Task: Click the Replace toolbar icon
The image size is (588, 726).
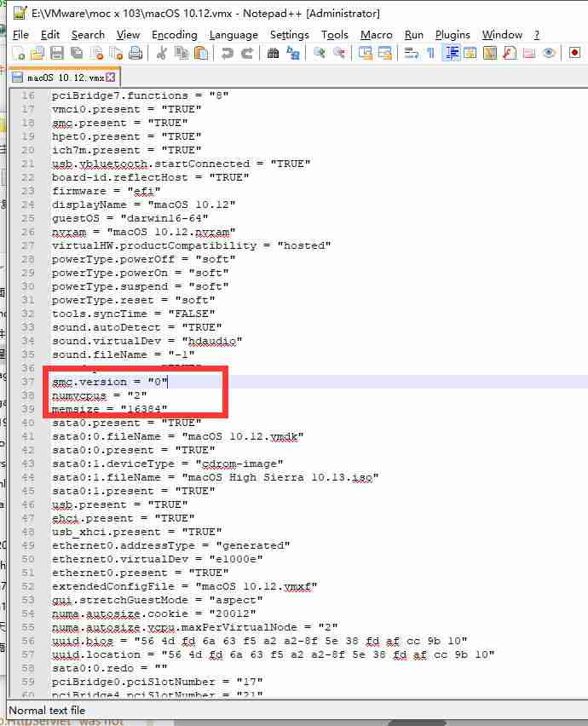Action: pos(293,53)
